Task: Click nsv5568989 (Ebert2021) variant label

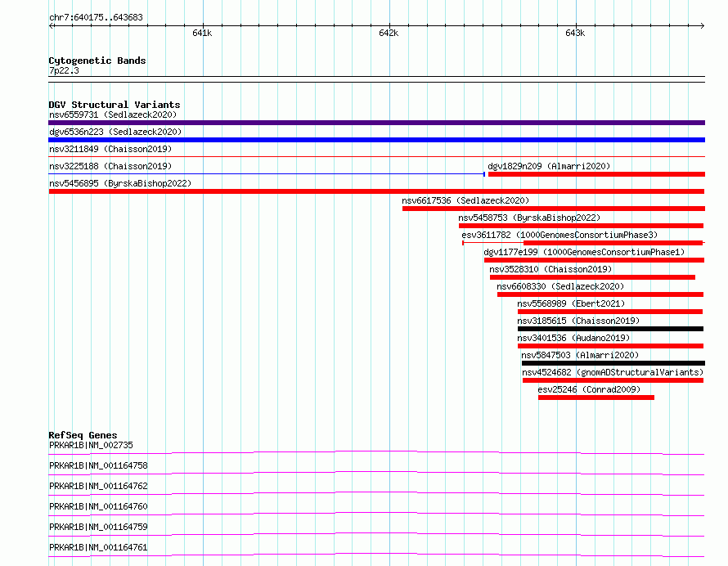Action: point(571,303)
